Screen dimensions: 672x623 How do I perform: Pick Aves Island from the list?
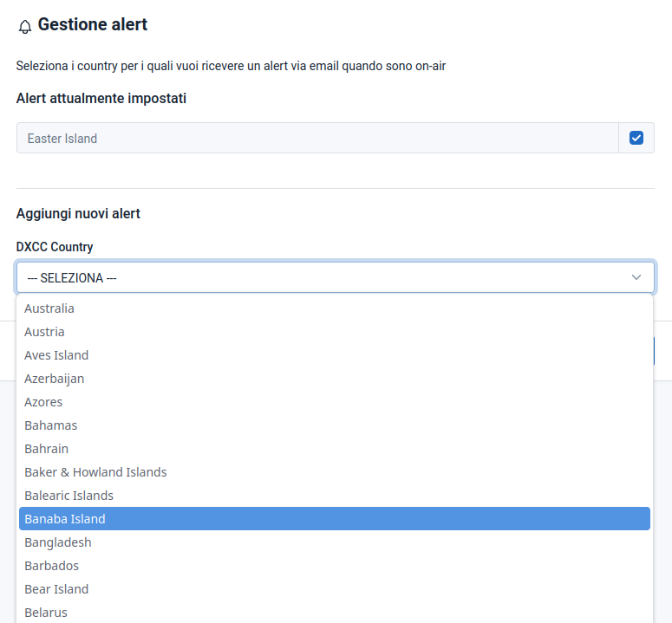tap(56, 355)
